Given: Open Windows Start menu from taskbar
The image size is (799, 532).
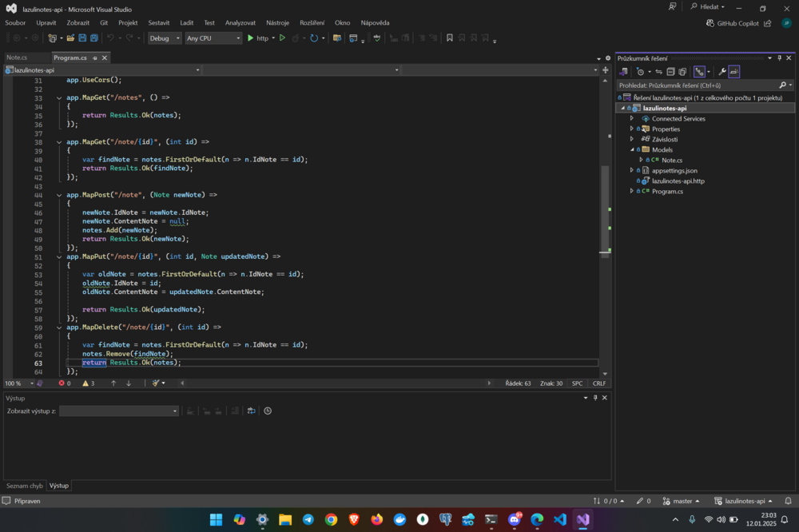Looking at the screenshot, I should tap(216, 519).
